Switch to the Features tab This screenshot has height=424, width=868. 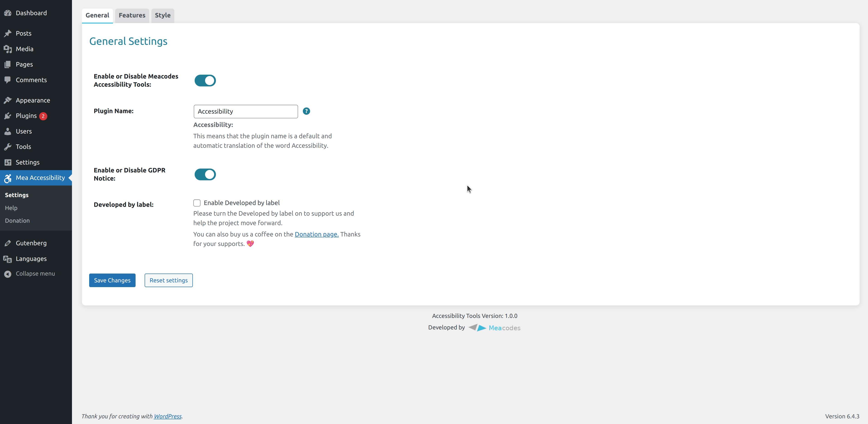[x=132, y=15]
